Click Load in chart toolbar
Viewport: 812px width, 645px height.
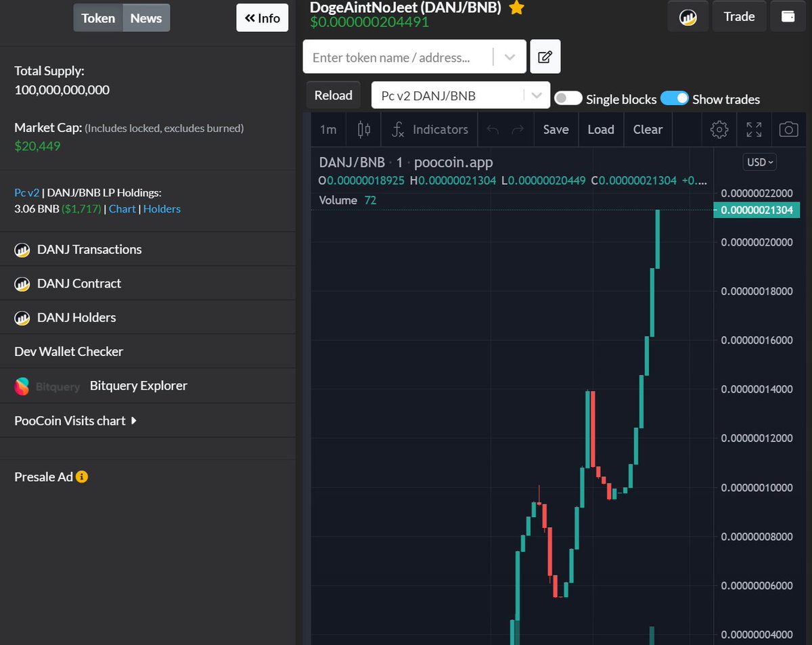click(601, 129)
